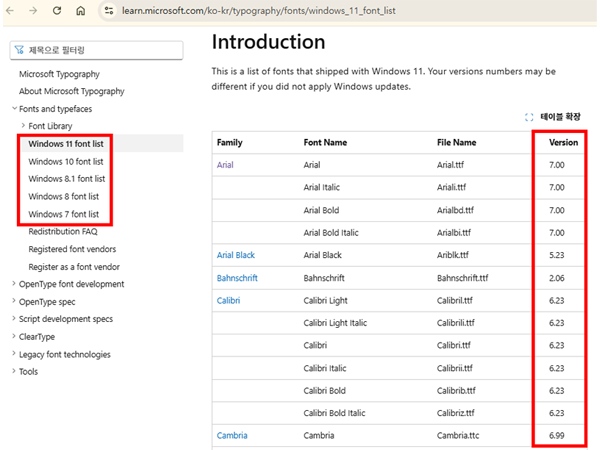The image size is (600, 450).
Task: Click the site info icon in address bar
Action: click(108, 10)
